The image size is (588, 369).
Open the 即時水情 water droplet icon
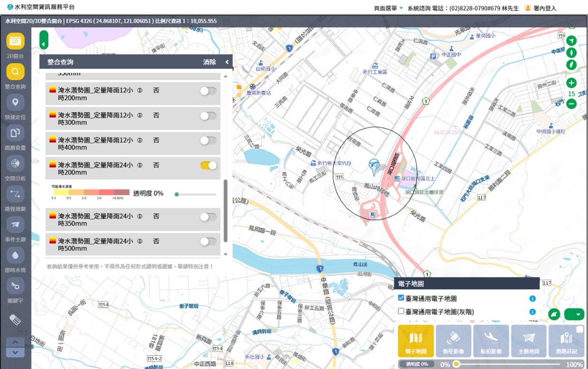(15, 255)
